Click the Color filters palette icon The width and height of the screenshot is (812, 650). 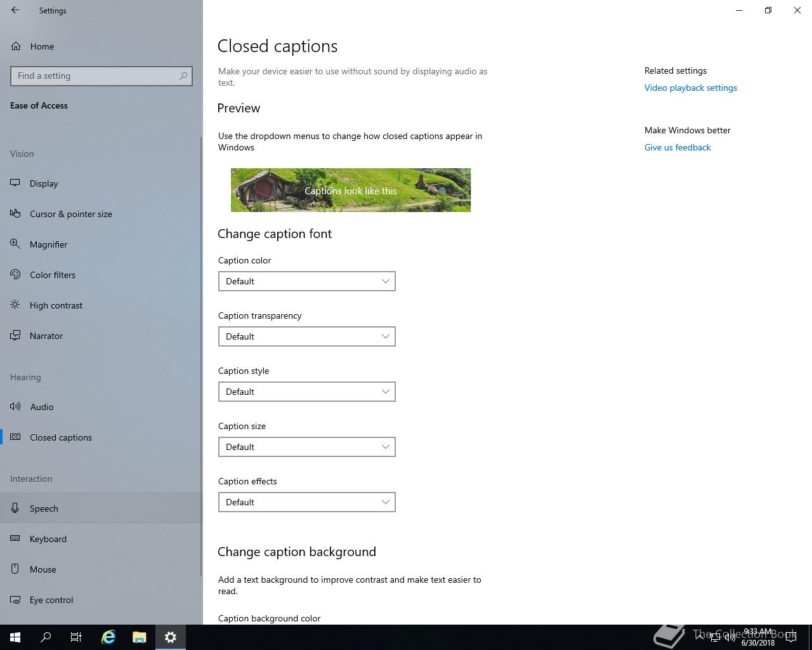[15, 275]
